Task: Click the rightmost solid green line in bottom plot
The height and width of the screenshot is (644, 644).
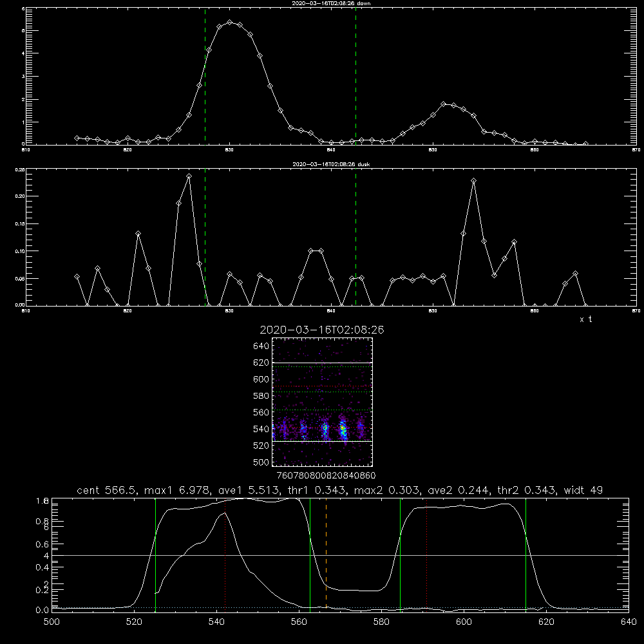Action: point(526,554)
